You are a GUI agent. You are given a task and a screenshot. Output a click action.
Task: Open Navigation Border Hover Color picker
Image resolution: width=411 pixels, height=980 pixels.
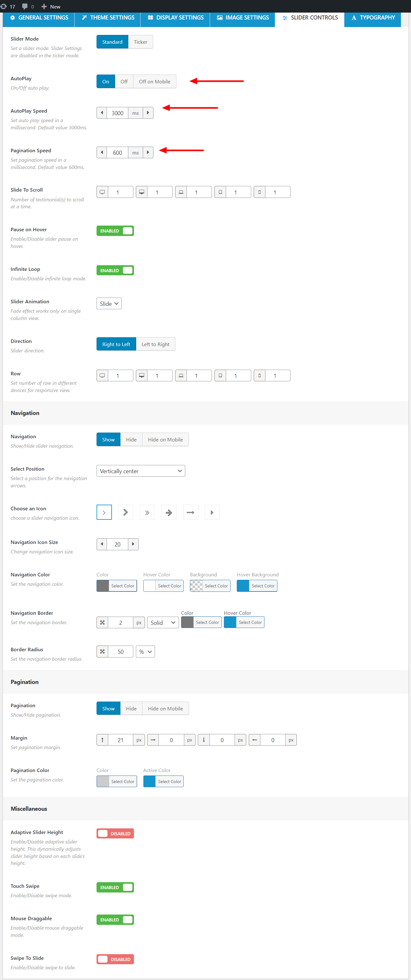[244, 622]
